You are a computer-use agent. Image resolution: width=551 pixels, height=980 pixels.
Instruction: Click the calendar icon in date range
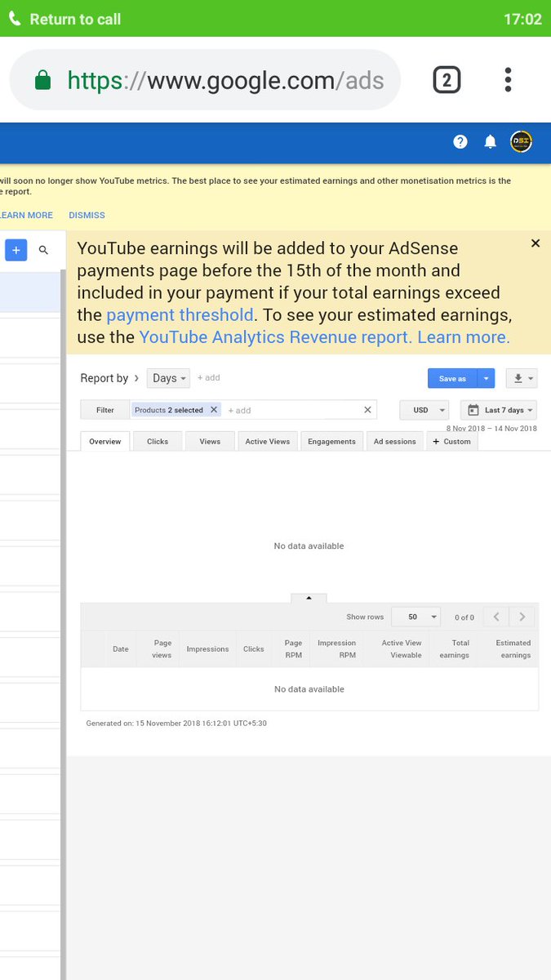coord(473,410)
